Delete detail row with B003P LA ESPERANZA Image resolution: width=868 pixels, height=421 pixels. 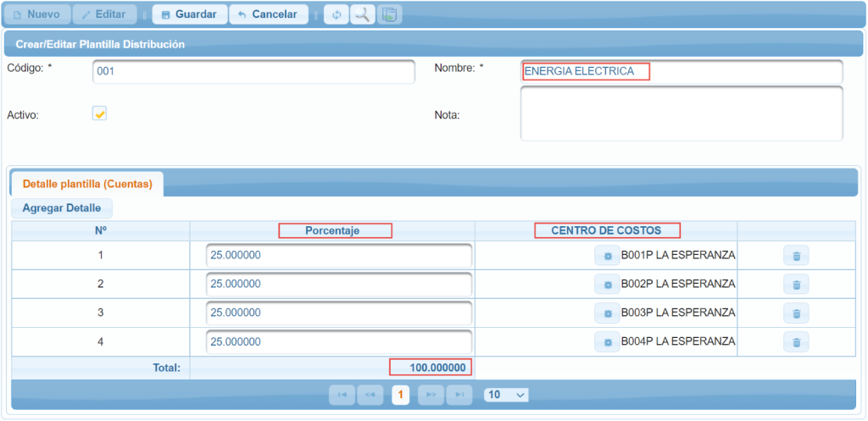796,313
